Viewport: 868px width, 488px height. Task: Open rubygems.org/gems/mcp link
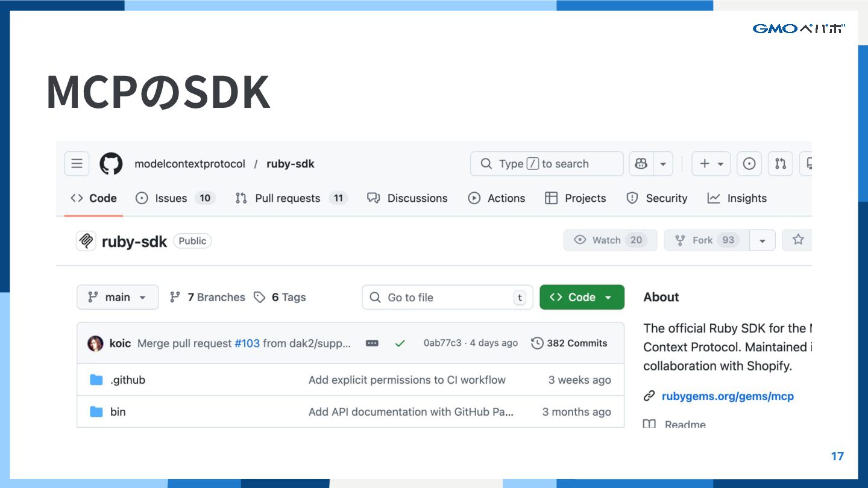[728, 396]
